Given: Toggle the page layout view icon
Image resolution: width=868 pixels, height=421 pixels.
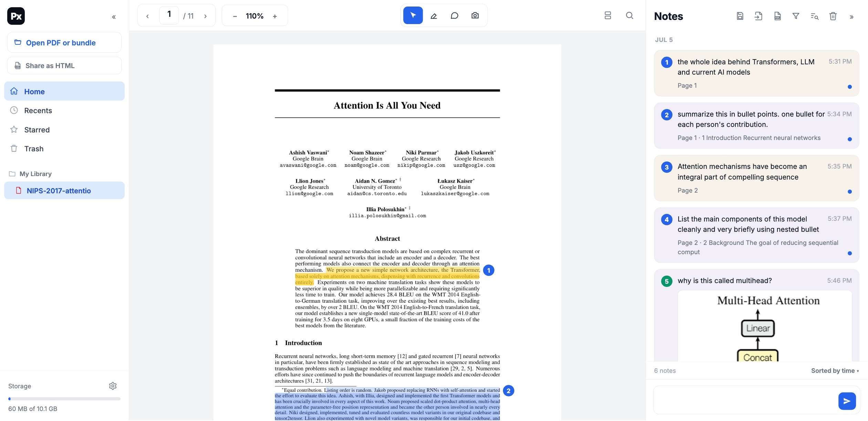Looking at the screenshot, I should tap(608, 16).
